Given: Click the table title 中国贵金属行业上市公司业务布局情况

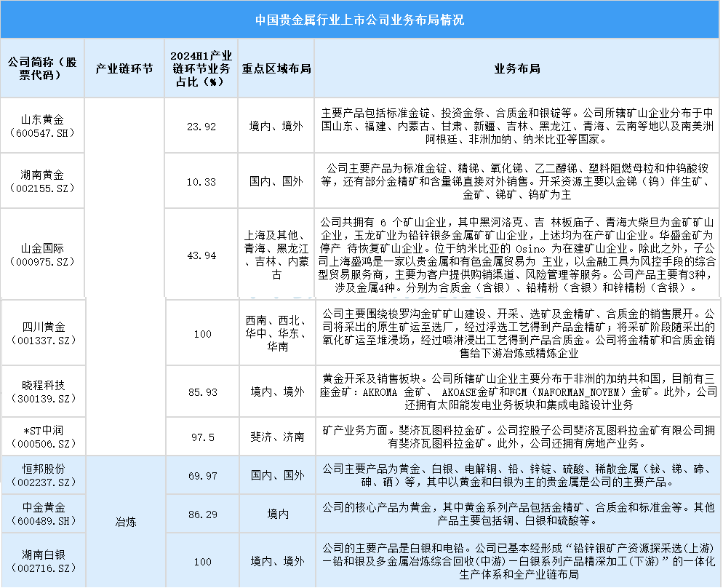Looking at the screenshot, I should click(359, 20).
